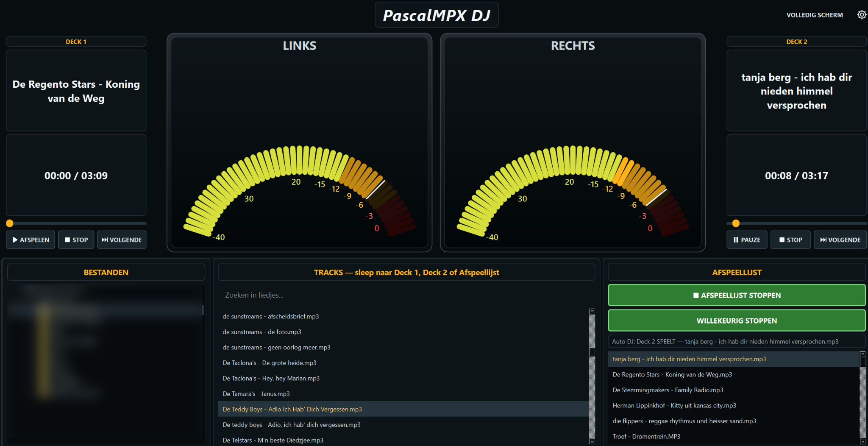The image size is (868, 446).
Task: Select track de sunstreams - de foto.mp3
Action: (403, 332)
